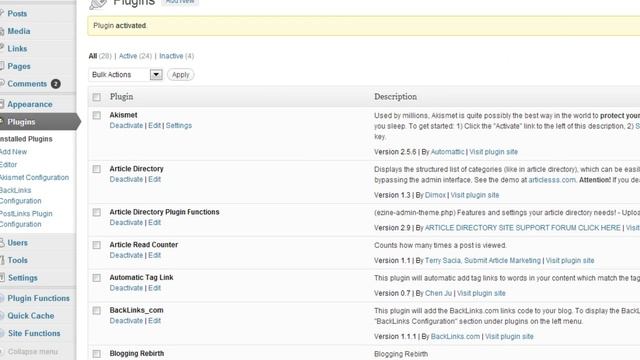Viewport: 640px width, 360px height.
Task: Open Installed Plugins submenu item
Action: (26, 139)
